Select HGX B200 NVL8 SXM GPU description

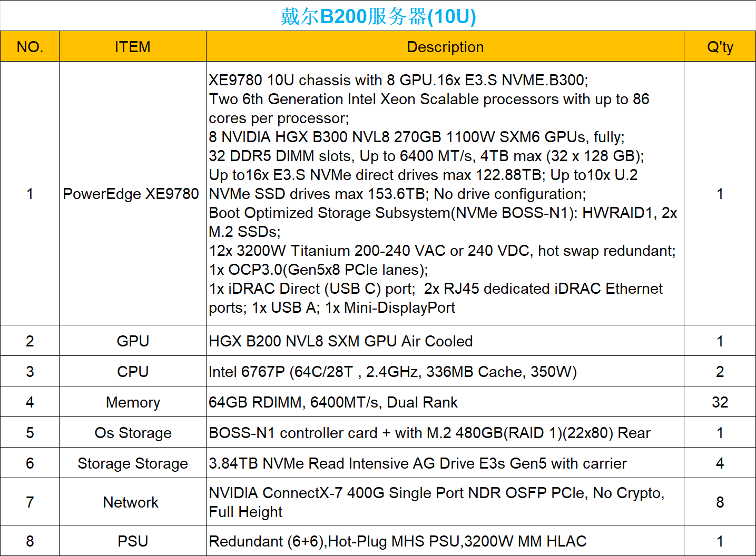pyautogui.click(x=445, y=341)
